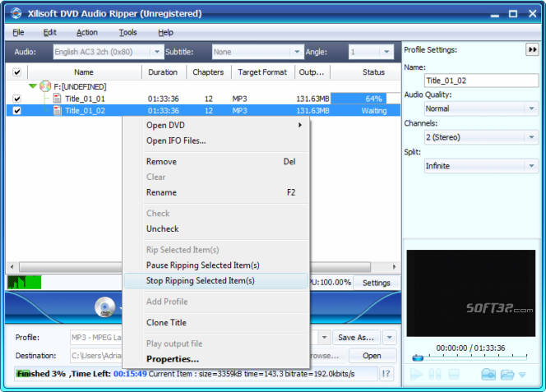
Task: Click the 'Waiting' status of Title_01_02
Action: point(374,111)
